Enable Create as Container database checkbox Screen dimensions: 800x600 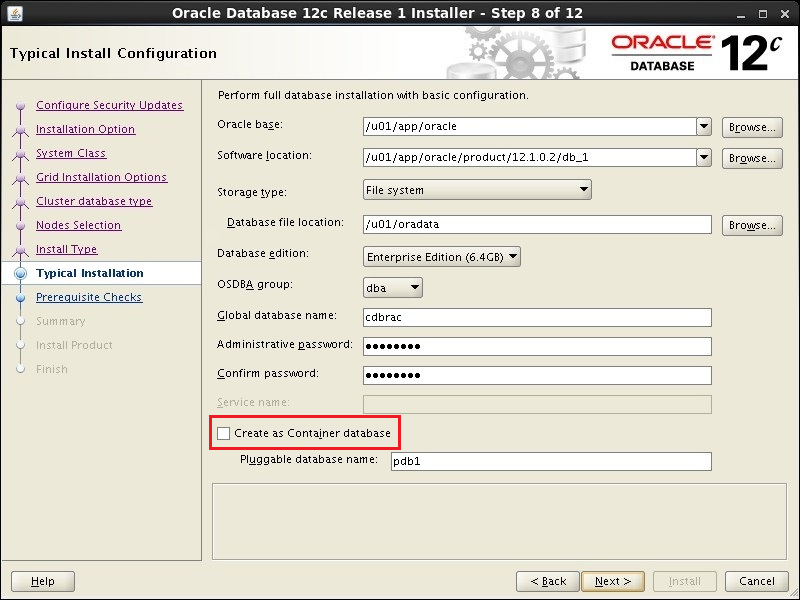pyautogui.click(x=224, y=433)
